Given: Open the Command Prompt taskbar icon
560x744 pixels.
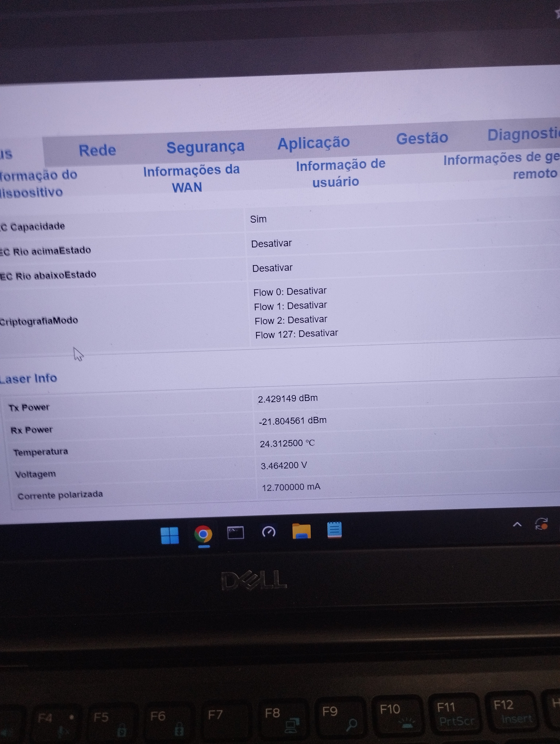Looking at the screenshot, I should tap(236, 533).
